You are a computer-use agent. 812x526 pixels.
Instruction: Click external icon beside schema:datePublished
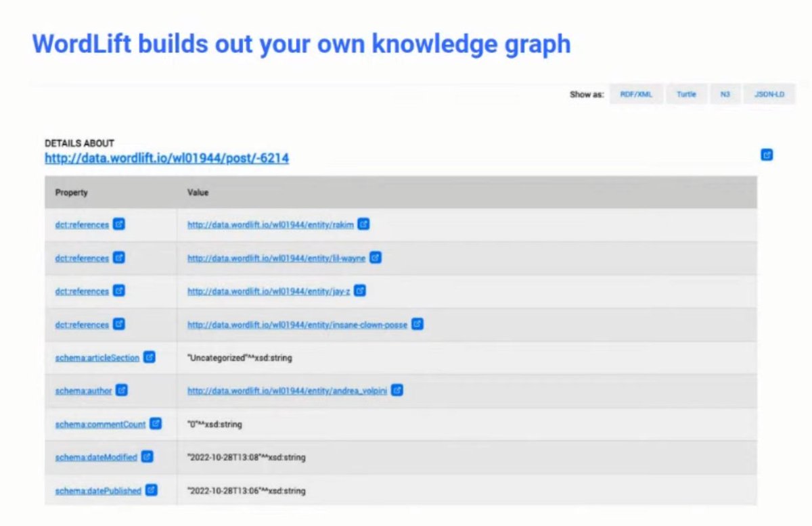pyautogui.click(x=152, y=490)
